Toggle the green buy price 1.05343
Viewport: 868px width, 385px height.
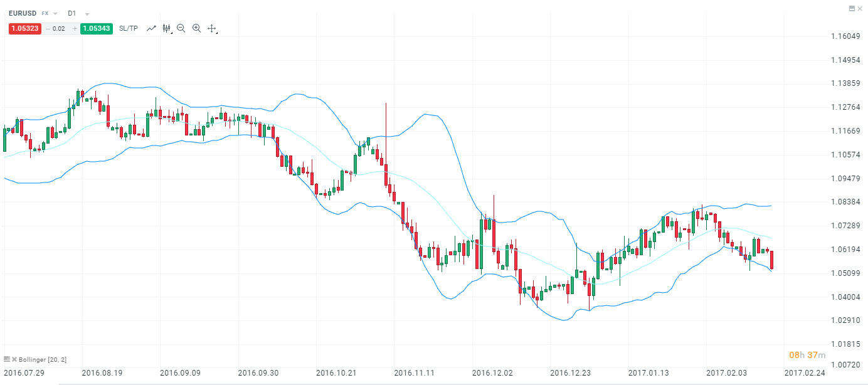[x=96, y=28]
